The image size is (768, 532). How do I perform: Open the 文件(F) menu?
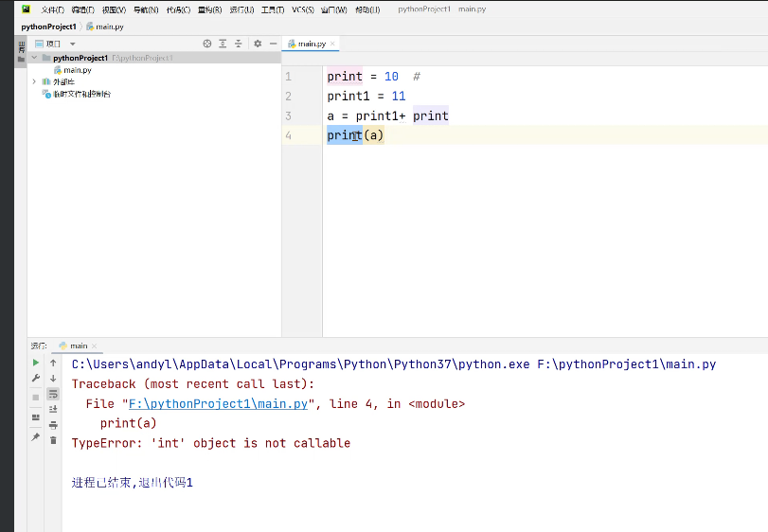[x=52, y=9]
